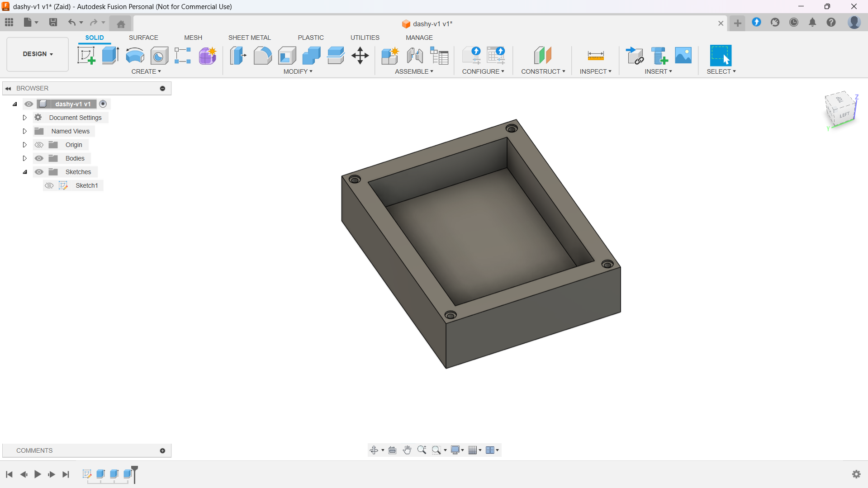Select the Pan hand tool
Screen dimensions: 868x488
pyautogui.click(x=407, y=450)
